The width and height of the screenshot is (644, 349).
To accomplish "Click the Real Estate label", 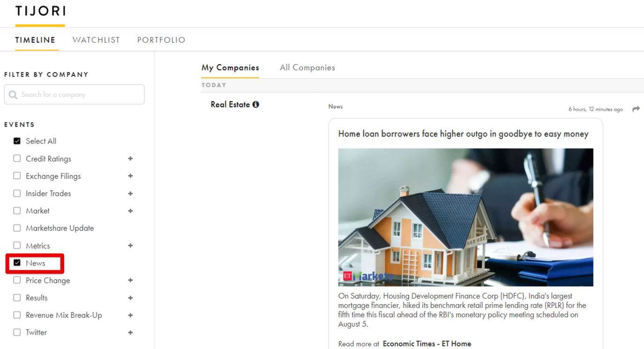I will 230,104.
